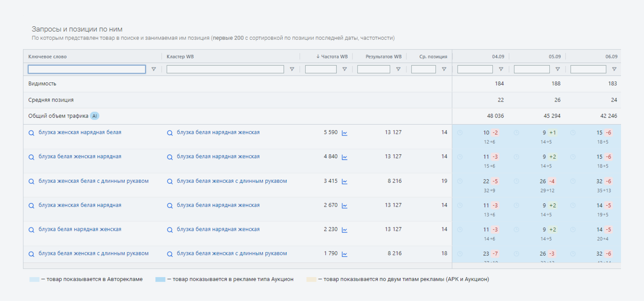Click the 06.09 date column filter funnel
This screenshot has height=301, width=644.
tap(614, 69)
